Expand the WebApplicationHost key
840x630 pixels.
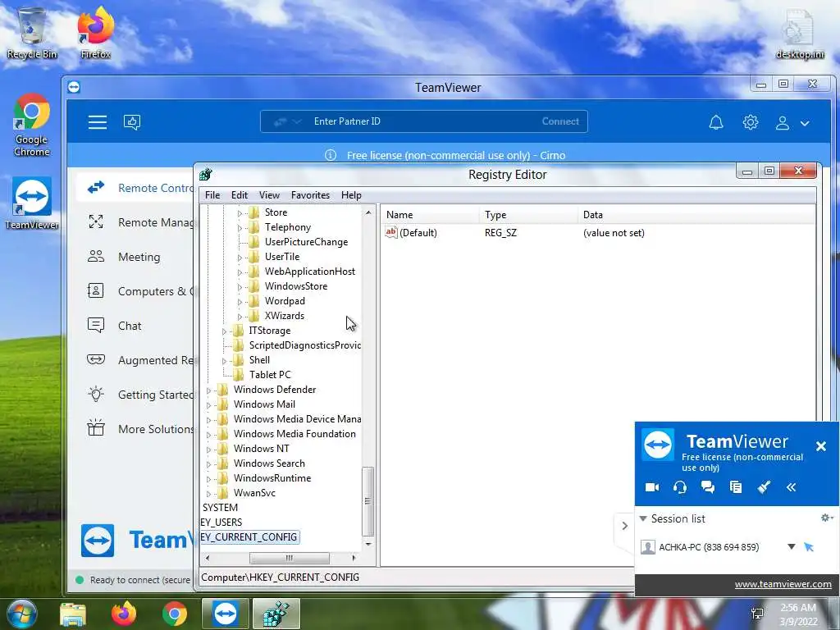(x=240, y=272)
